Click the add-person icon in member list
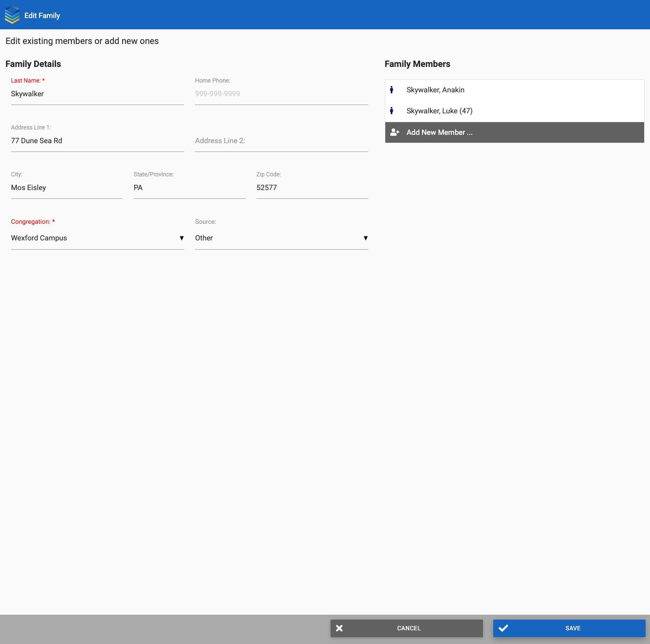Screen dimensions: 650x644 click(x=395, y=132)
